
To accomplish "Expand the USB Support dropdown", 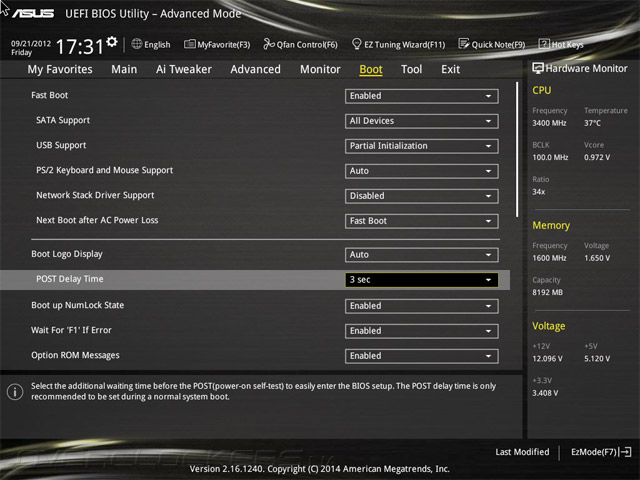I will point(422,146).
